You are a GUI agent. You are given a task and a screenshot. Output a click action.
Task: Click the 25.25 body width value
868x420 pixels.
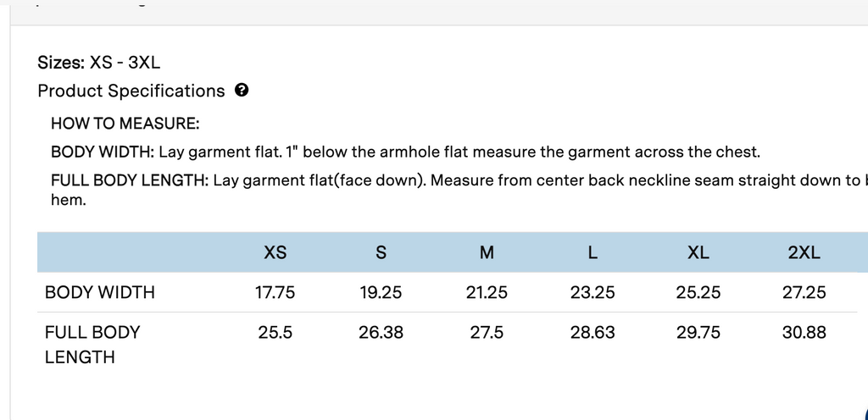(698, 293)
